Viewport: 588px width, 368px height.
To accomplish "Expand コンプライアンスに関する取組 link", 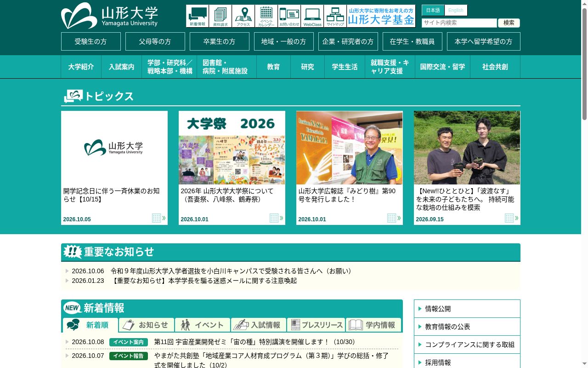I will [467, 345].
